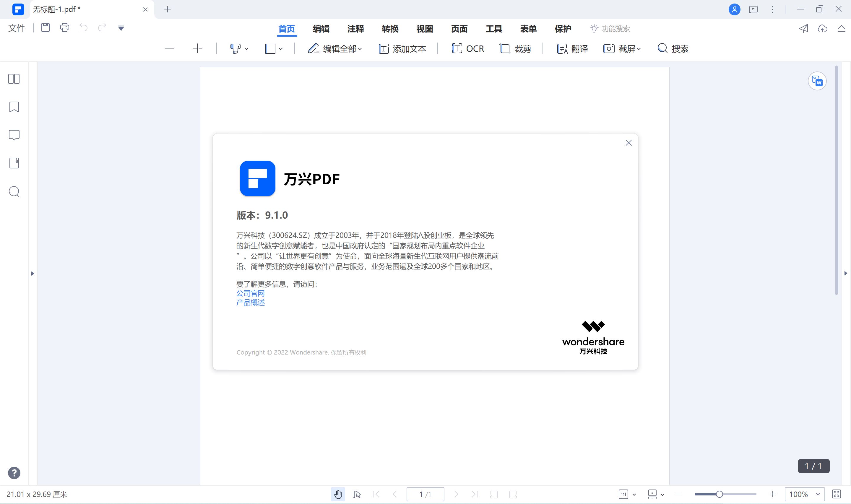Click the upload to cloud icon
This screenshot has height=504, width=851.
[x=822, y=29]
